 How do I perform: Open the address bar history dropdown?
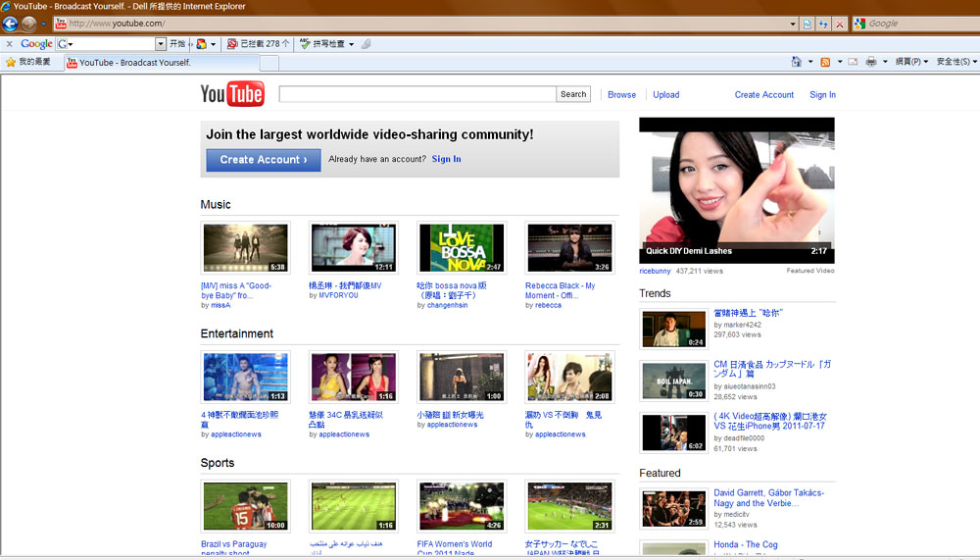(x=793, y=24)
